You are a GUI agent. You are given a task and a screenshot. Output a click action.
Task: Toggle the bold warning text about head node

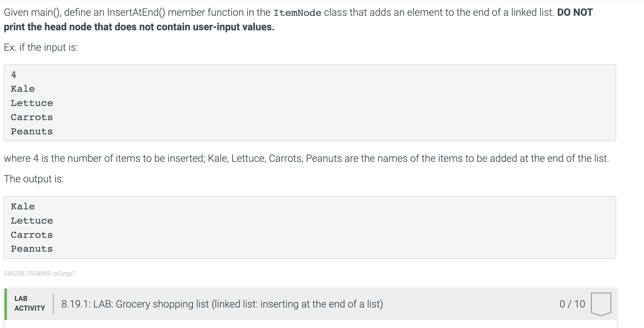click(138, 27)
